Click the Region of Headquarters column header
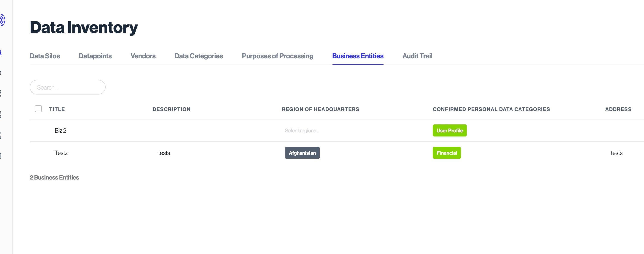This screenshot has width=644, height=254. [x=320, y=109]
